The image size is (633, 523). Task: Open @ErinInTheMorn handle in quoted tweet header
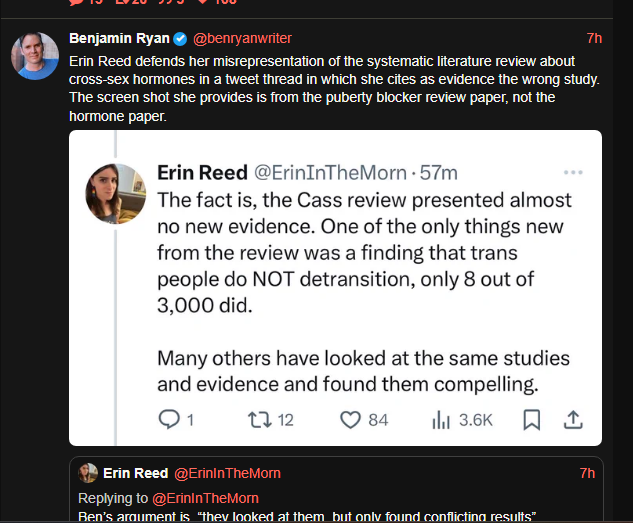228,473
